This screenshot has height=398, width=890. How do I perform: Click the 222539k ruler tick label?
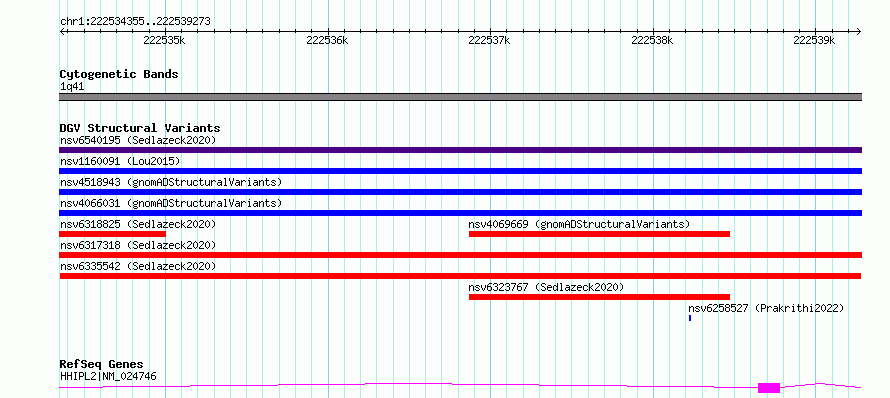[x=815, y=41]
